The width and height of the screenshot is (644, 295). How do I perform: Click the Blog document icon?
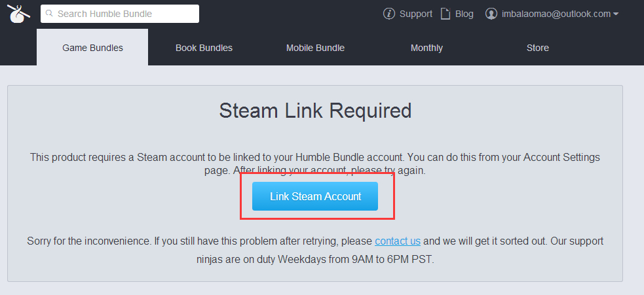tap(445, 14)
